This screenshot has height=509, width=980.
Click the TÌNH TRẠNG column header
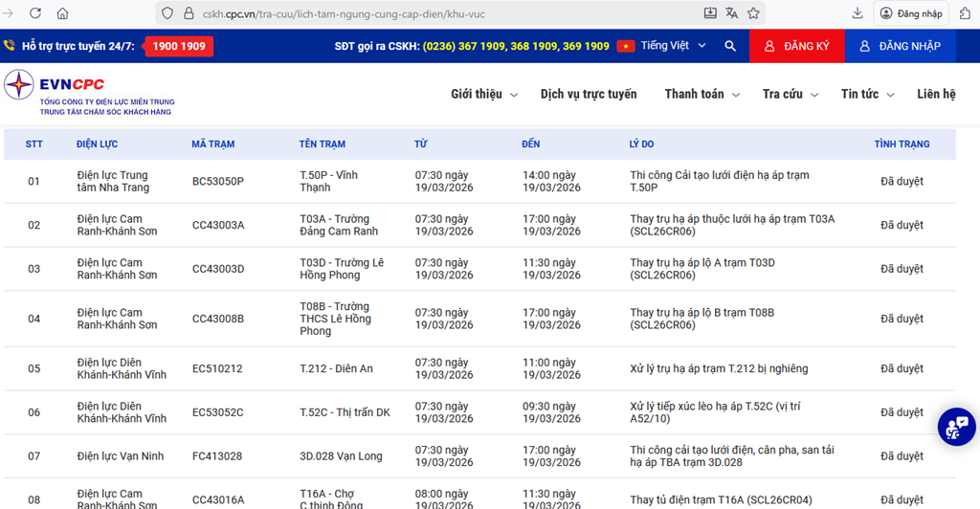tap(901, 144)
